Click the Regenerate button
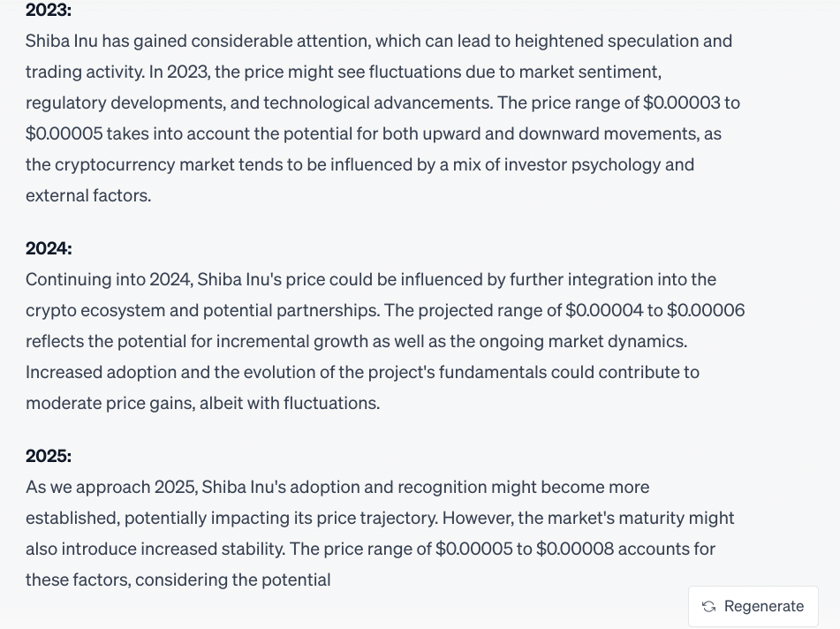Image resolution: width=840 pixels, height=629 pixels. coord(753,606)
